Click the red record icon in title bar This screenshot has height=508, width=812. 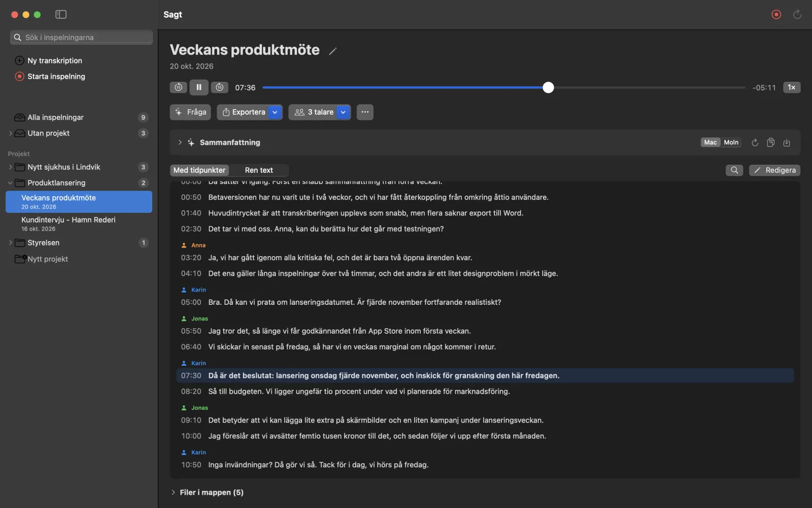[776, 14]
